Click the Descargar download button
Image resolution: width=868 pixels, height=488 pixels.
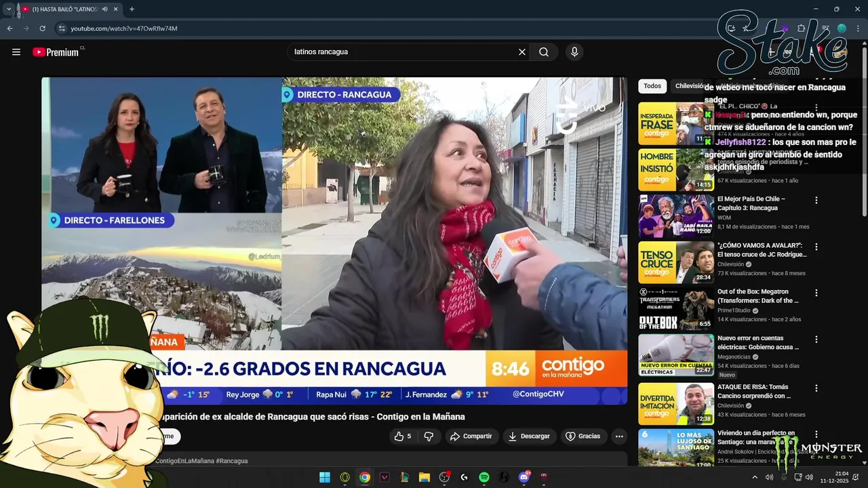pyautogui.click(x=529, y=436)
